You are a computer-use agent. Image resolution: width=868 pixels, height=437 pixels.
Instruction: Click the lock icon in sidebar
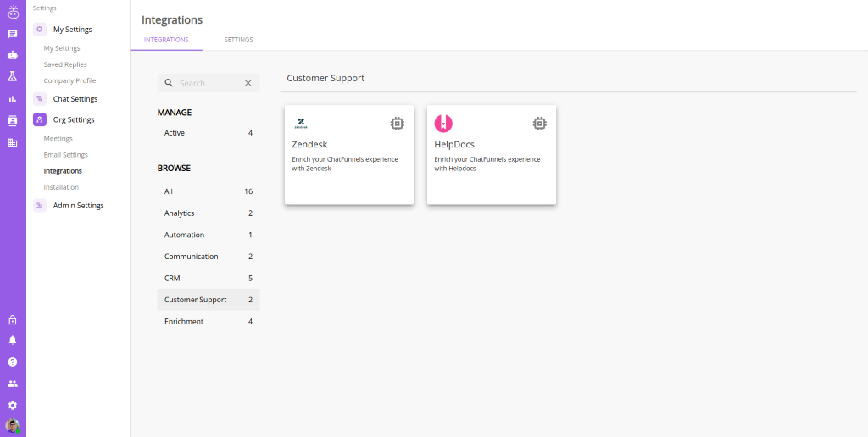pyautogui.click(x=13, y=320)
